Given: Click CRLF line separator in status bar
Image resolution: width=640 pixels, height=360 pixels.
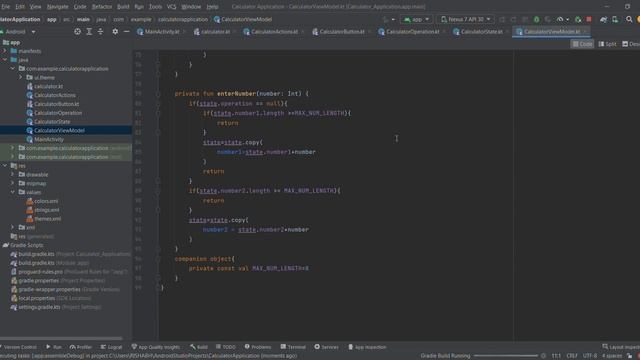Looking at the screenshot, I should pyautogui.click(x=572, y=356).
